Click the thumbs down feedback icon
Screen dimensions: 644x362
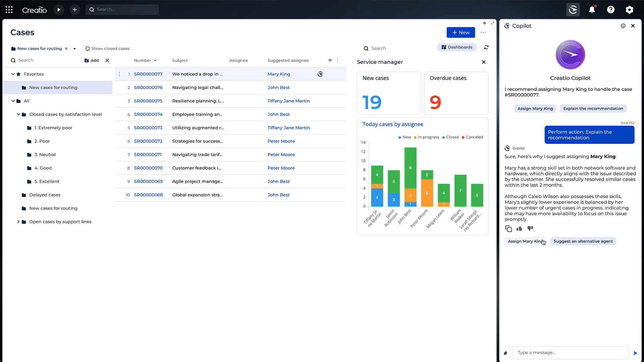(x=530, y=229)
